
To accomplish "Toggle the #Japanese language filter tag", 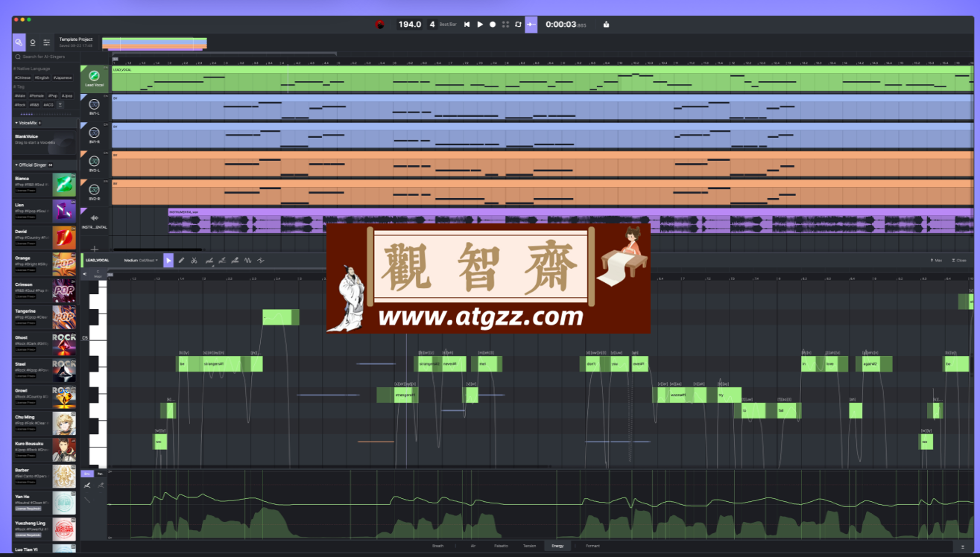I will pyautogui.click(x=63, y=77).
